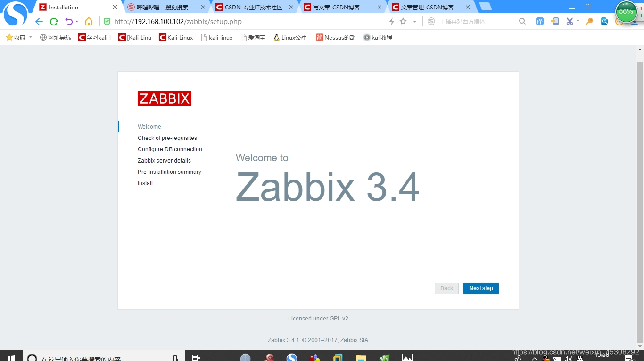Viewport: 644px width, 361px height.
Task: Open the 'kali linux' page-icon bookmark
Action: click(x=217, y=37)
